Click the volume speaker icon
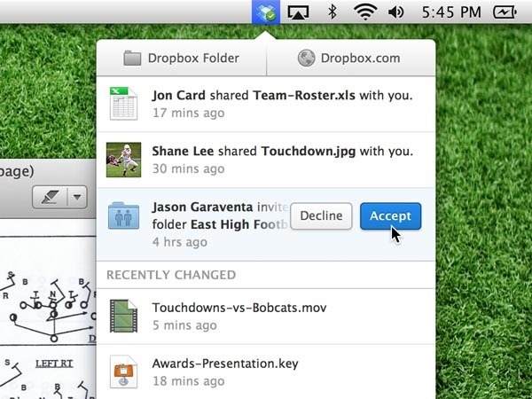 click(x=396, y=12)
